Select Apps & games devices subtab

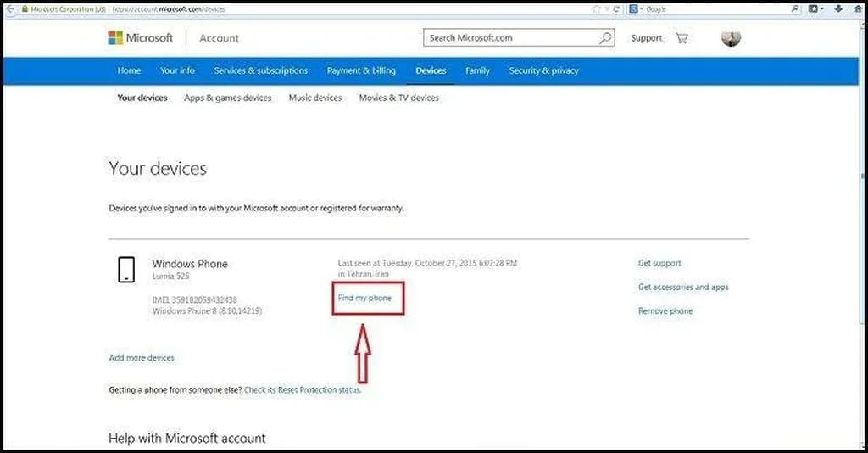point(228,98)
